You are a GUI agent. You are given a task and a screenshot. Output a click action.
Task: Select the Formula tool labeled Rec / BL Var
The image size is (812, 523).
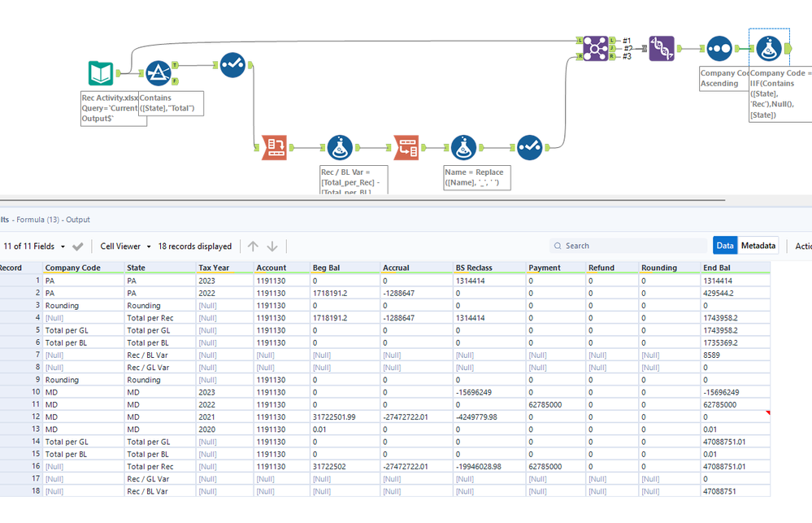click(340, 148)
